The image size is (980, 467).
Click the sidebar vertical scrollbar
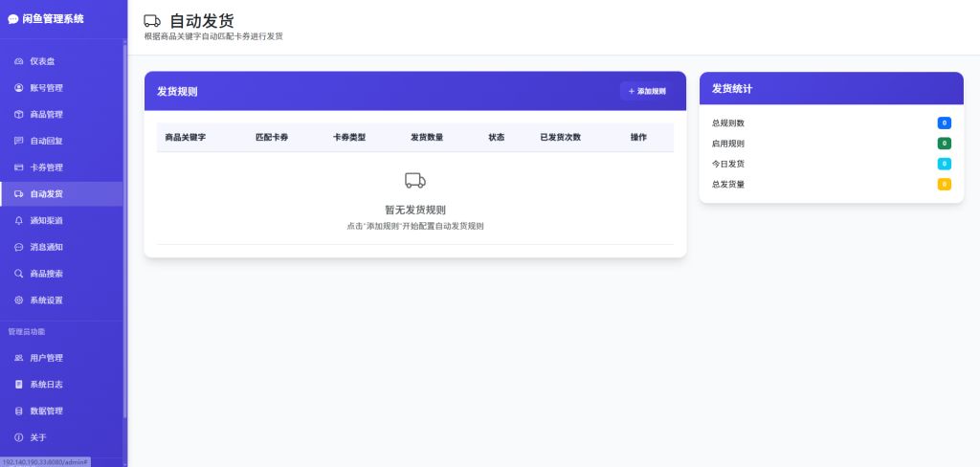click(125, 232)
